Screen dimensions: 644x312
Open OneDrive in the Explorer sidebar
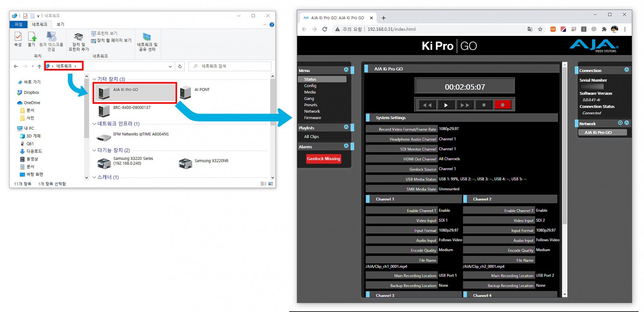click(29, 103)
